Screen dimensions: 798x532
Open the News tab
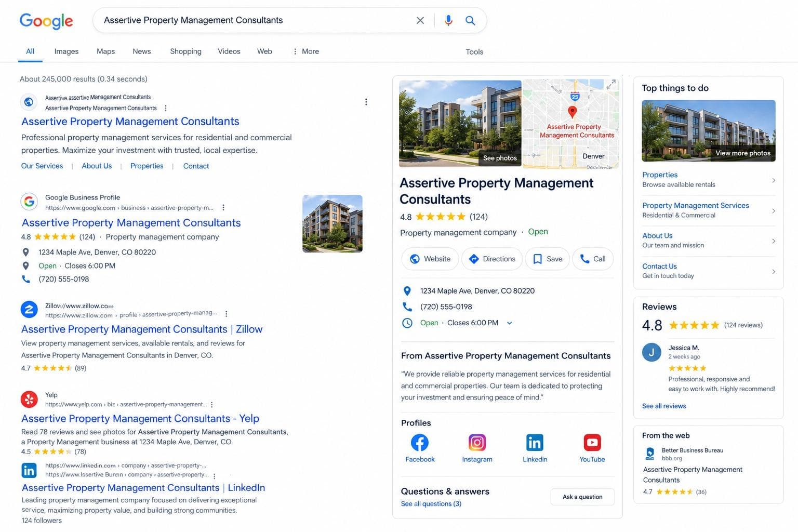click(x=141, y=51)
